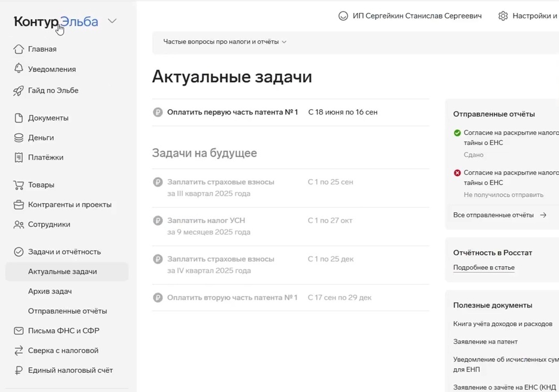Image resolution: width=559 pixels, height=392 pixels.
Task: Click Подробнее в статье link
Action: point(484,268)
